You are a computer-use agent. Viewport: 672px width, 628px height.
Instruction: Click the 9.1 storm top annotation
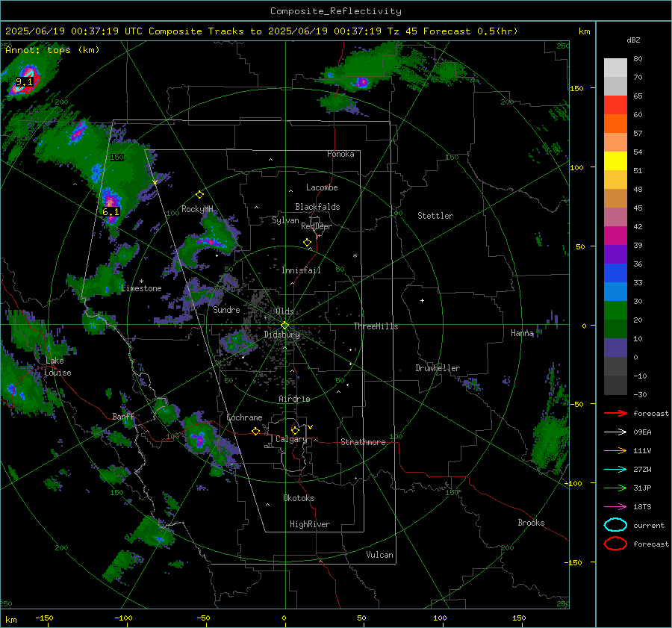pyautogui.click(x=24, y=81)
